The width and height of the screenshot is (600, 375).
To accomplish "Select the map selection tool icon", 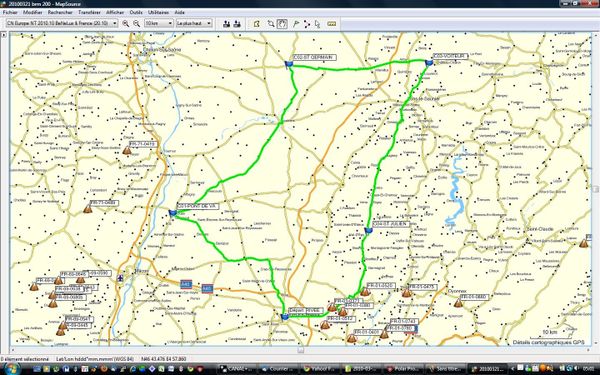I will [x=257, y=24].
